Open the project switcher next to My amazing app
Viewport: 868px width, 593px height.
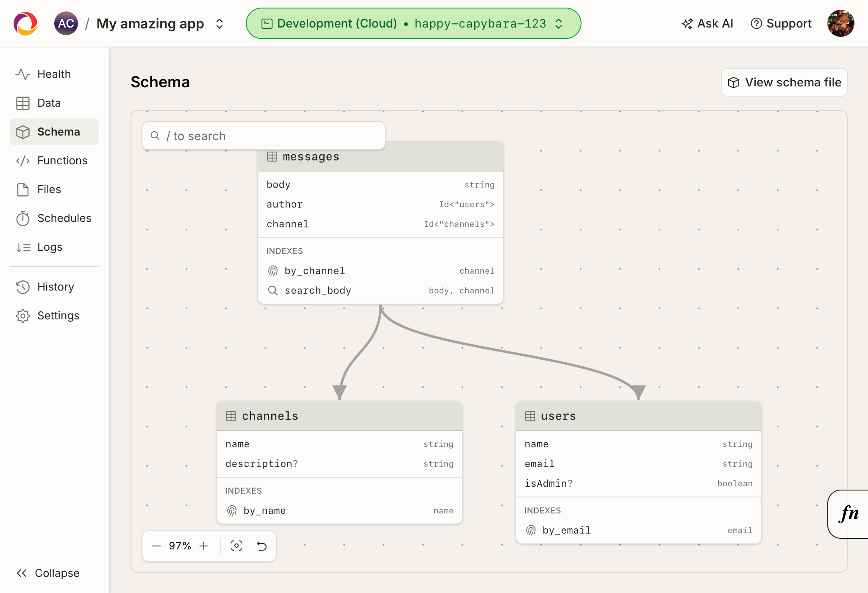(x=220, y=24)
